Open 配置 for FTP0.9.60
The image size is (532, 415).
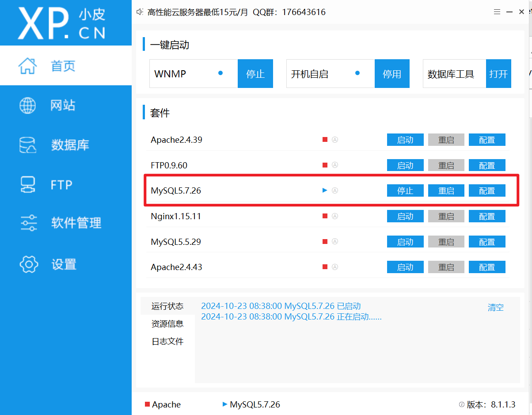[487, 165]
